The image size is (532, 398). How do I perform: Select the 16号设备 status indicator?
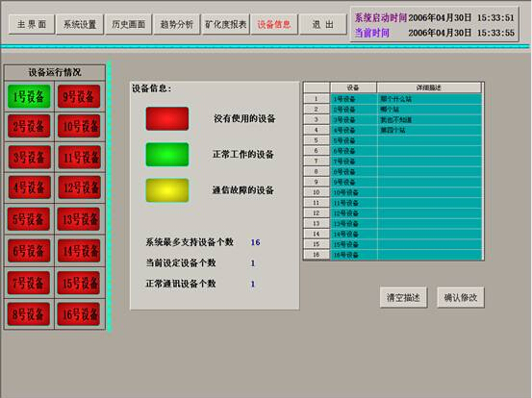79,314
